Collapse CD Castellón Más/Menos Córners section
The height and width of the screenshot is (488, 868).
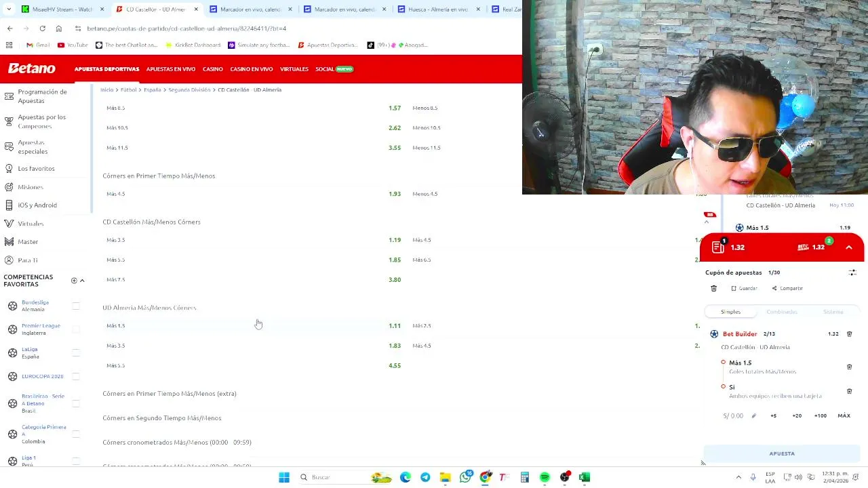[151, 222]
